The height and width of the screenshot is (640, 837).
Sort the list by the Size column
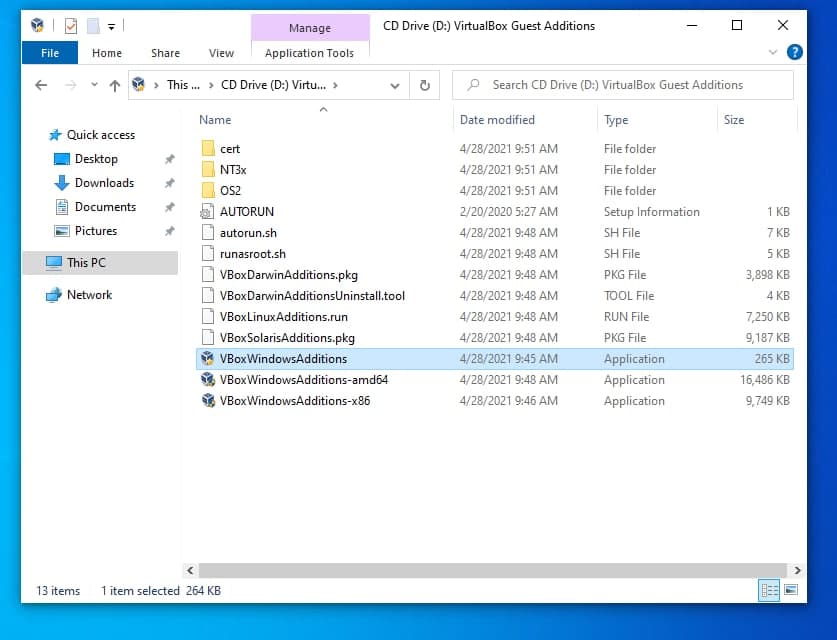(734, 120)
